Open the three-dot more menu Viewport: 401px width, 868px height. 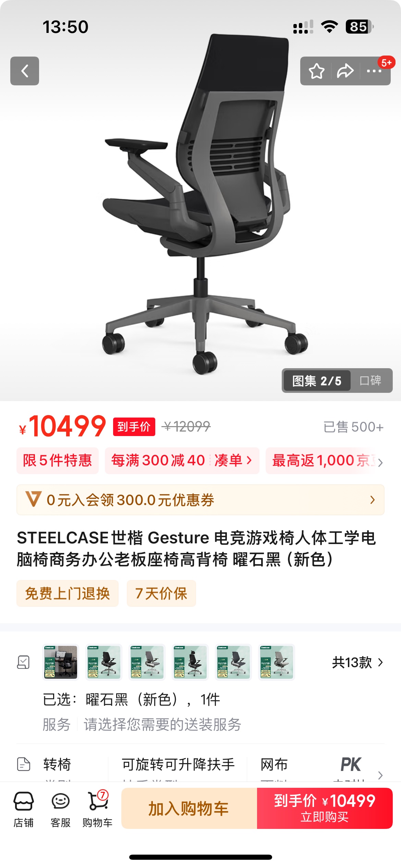click(374, 71)
